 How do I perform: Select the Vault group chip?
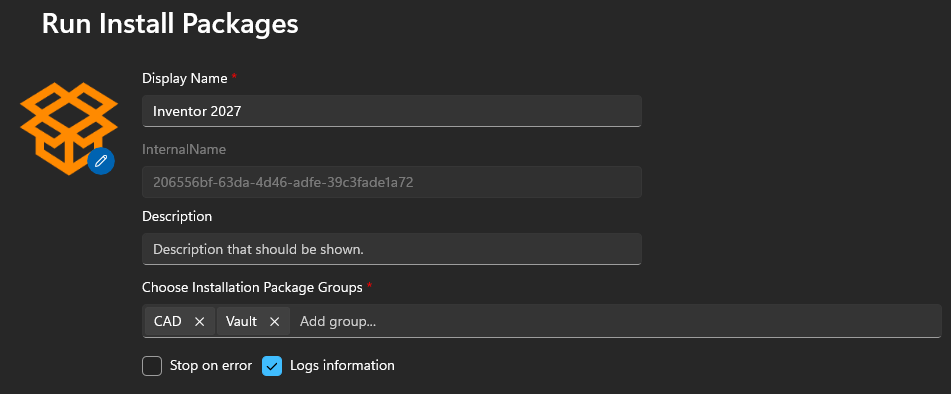tap(253, 321)
